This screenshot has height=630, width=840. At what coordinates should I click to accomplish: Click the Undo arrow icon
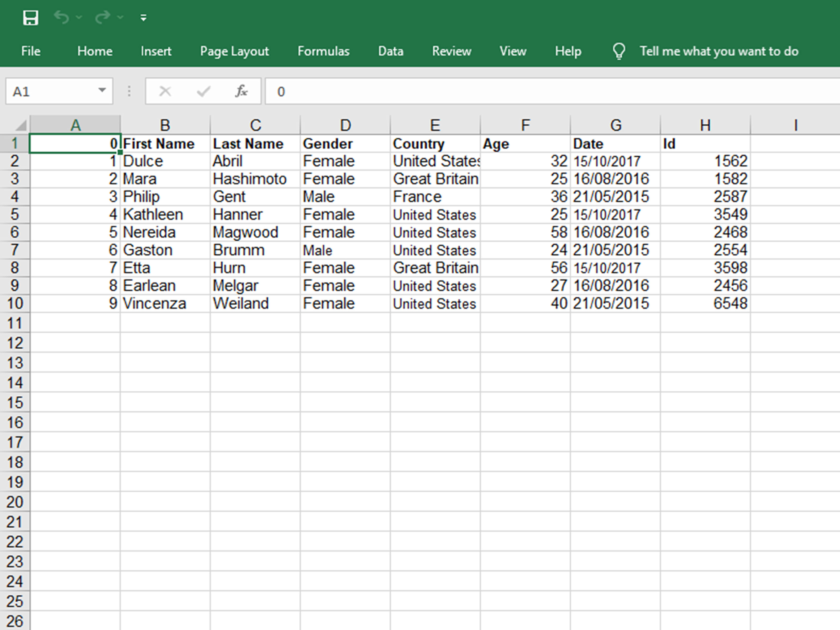pos(61,17)
